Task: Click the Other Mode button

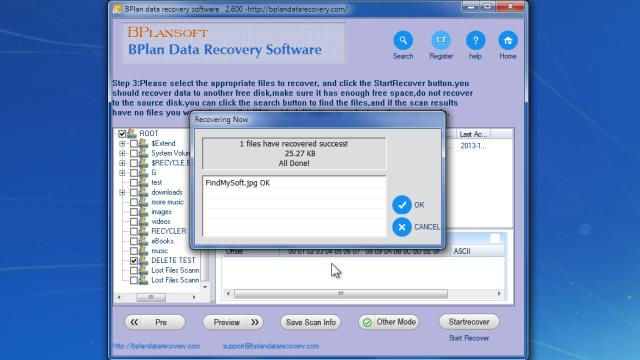Action: (389, 322)
